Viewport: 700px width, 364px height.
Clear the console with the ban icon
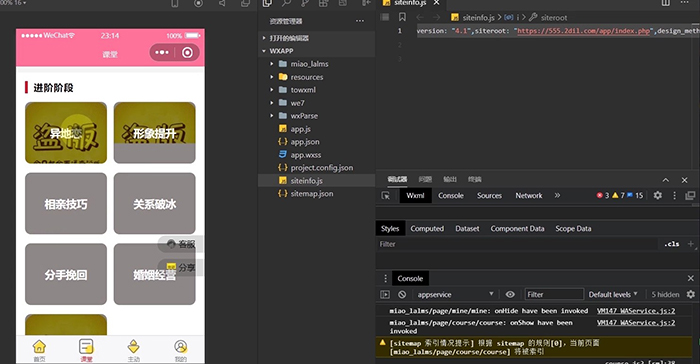click(402, 294)
